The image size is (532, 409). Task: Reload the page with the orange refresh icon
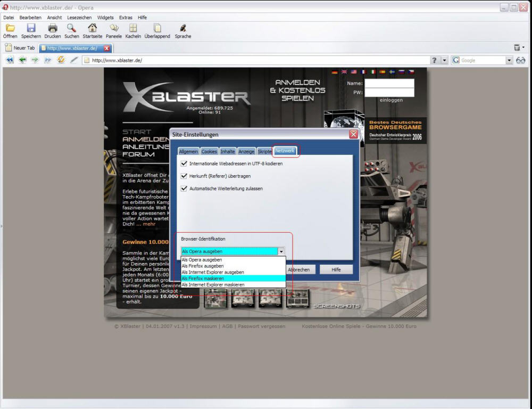click(61, 60)
